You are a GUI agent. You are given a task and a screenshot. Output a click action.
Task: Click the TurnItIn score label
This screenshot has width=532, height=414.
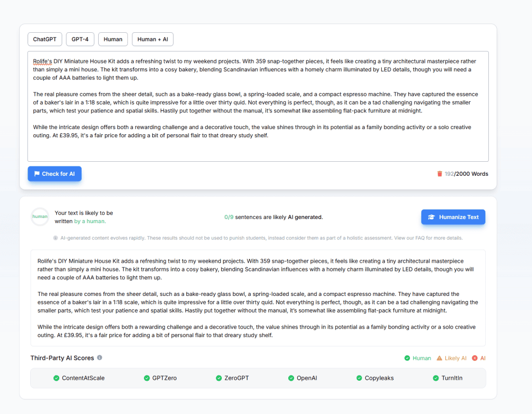pos(452,378)
